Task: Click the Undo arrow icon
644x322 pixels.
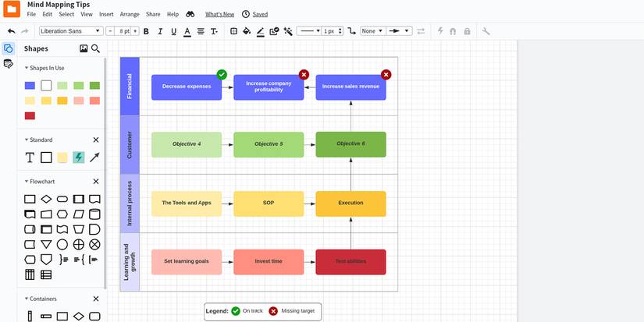Action: tap(12, 31)
